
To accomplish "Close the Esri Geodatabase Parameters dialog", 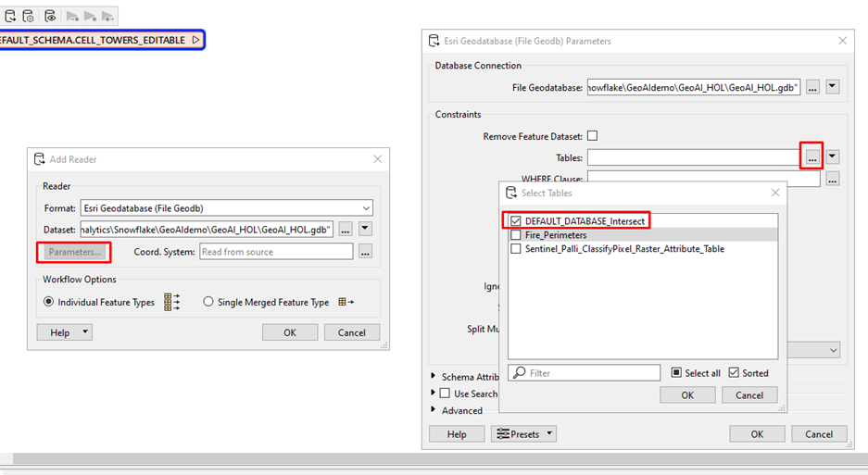I will click(843, 41).
